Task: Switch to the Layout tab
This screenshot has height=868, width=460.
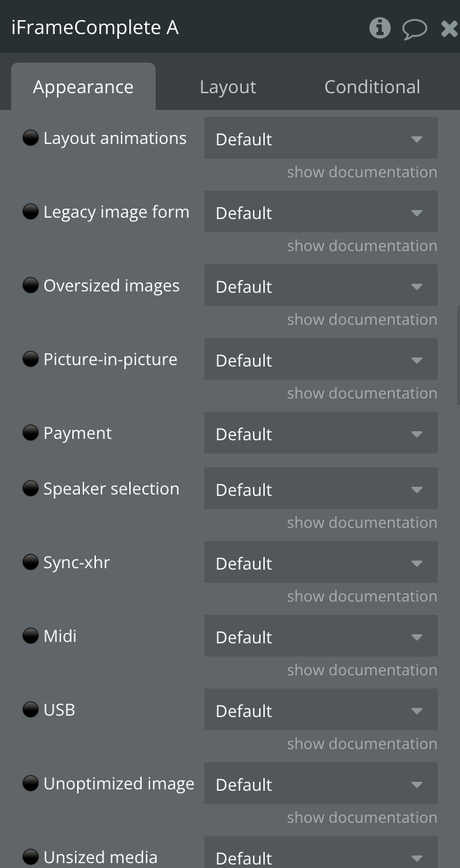Action: tap(228, 87)
